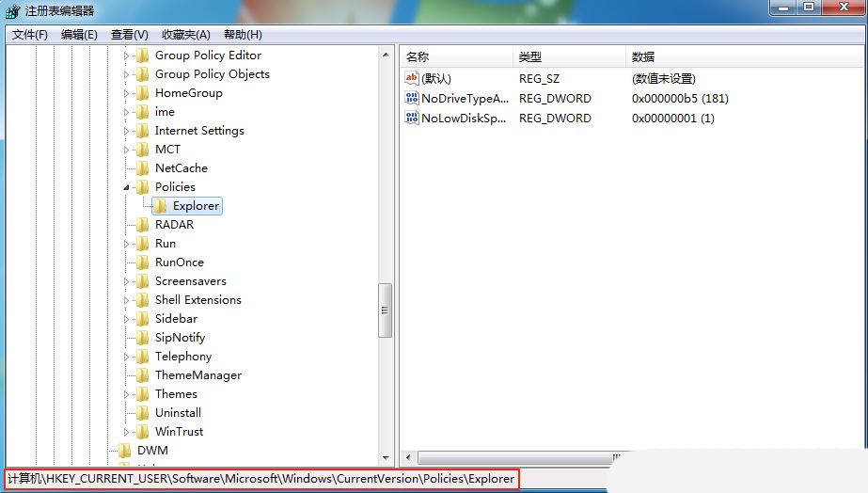The height and width of the screenshot is (493, 868).
Task: Expand the Shell Extensions key
Action: coord(126,301)
